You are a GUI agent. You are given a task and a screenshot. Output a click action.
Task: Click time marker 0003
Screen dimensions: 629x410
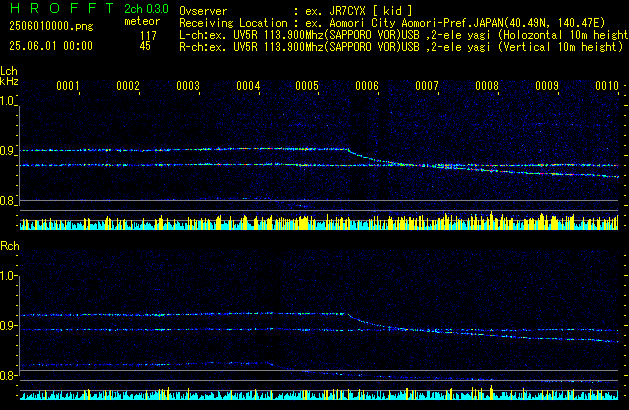pos(188,86)
